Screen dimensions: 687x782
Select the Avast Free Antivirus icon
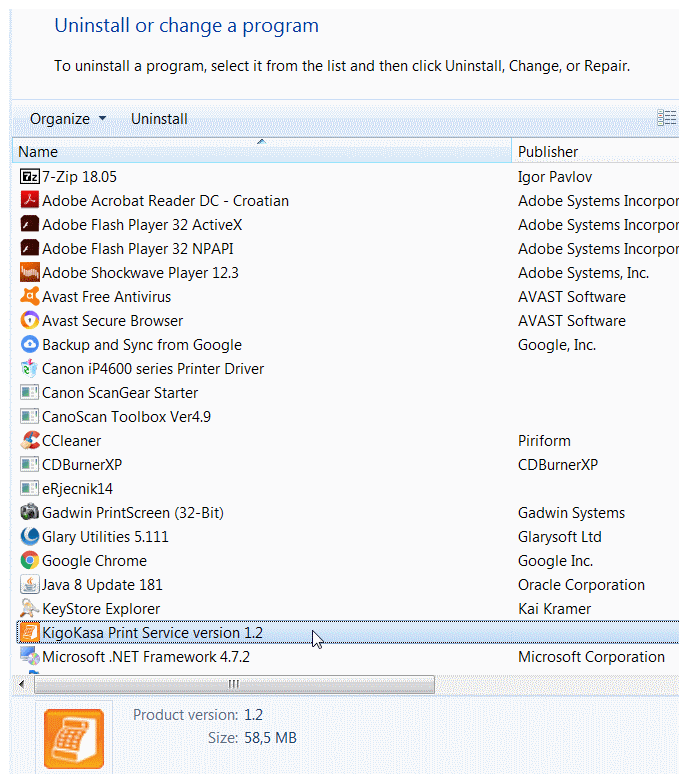pyautogui.click(x=29, y=296)
